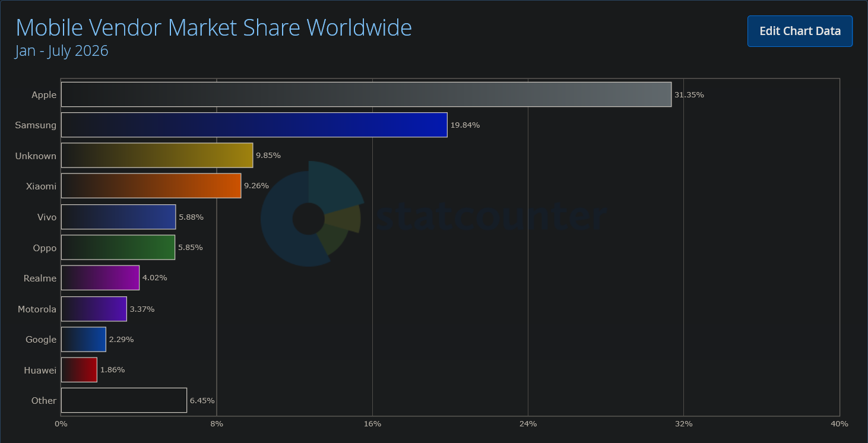Select the 16% x-axis tick label

(x=372, y=424)
